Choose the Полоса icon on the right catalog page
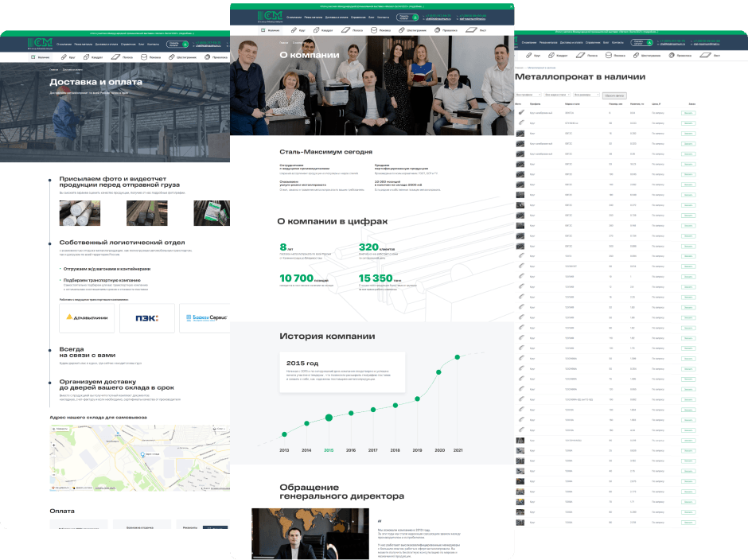Viewport: 748px width, 560px height. [580, 56]
